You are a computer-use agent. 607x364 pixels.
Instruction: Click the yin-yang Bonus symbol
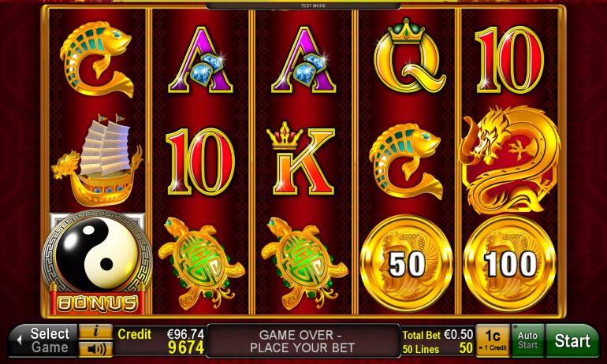(97, 262)
